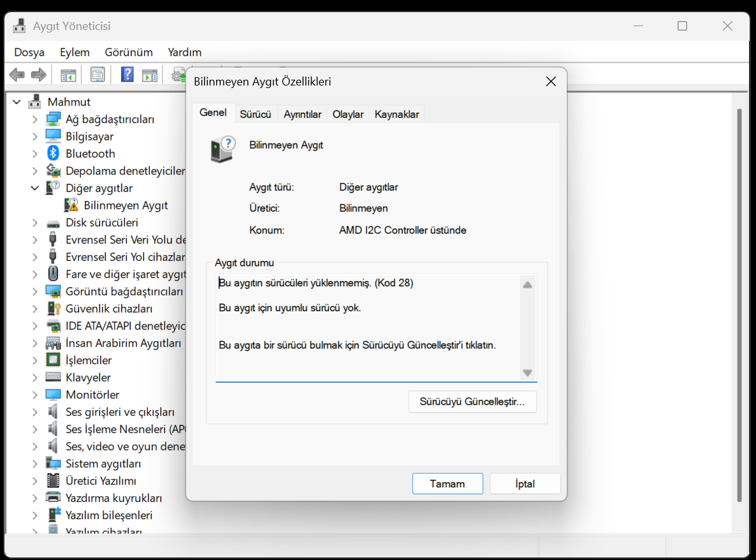Expand the Disk sürücüleri category
756x560 pixels.
[x=34, y=223]
